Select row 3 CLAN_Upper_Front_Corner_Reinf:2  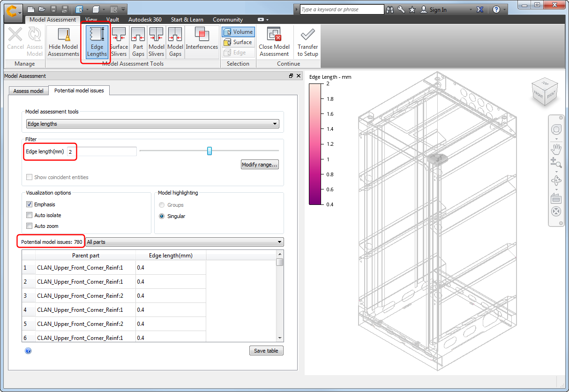click(x=114, y=296)
